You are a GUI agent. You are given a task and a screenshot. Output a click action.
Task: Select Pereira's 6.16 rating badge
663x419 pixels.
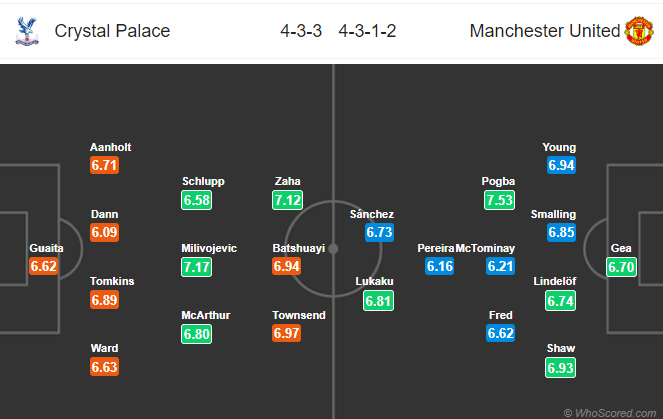coord(440,267)
